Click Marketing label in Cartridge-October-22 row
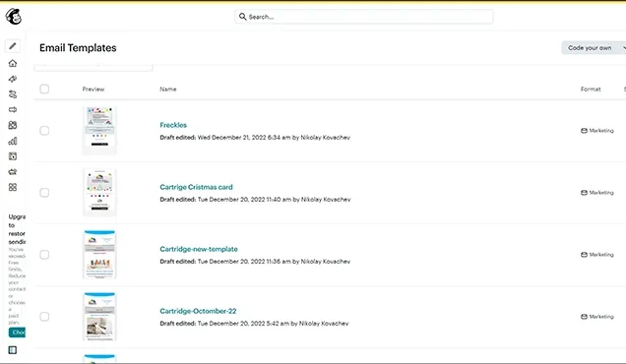 pos(601,317)
